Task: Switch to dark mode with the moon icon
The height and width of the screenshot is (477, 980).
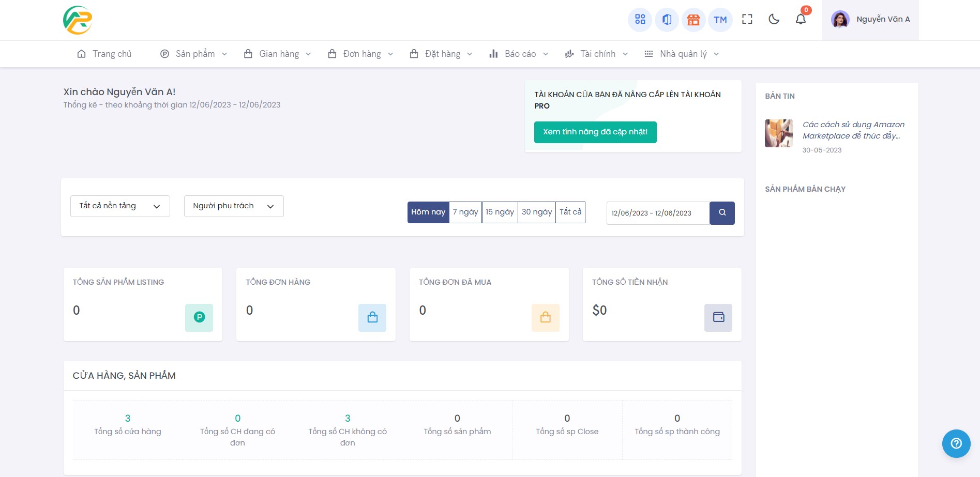Action: 774,19
